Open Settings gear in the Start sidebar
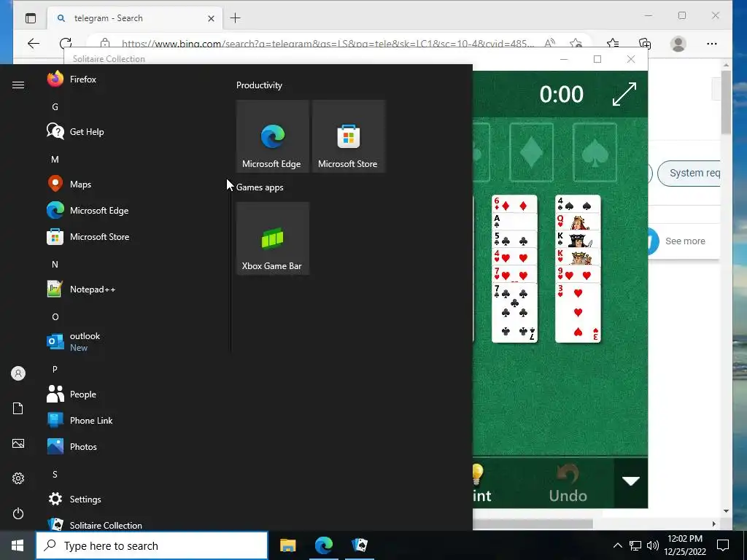Viewport: 747px width, 560px height. (18, 478)
